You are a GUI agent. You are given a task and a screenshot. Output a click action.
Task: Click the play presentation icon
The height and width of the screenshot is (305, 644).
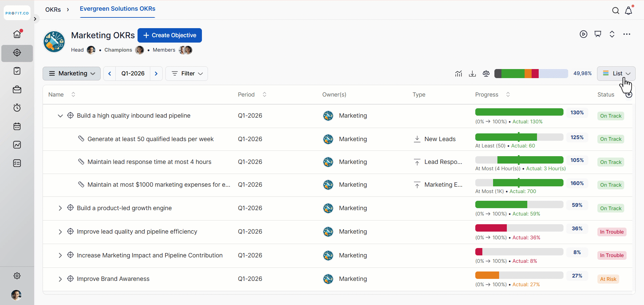[x=583, y=34]
